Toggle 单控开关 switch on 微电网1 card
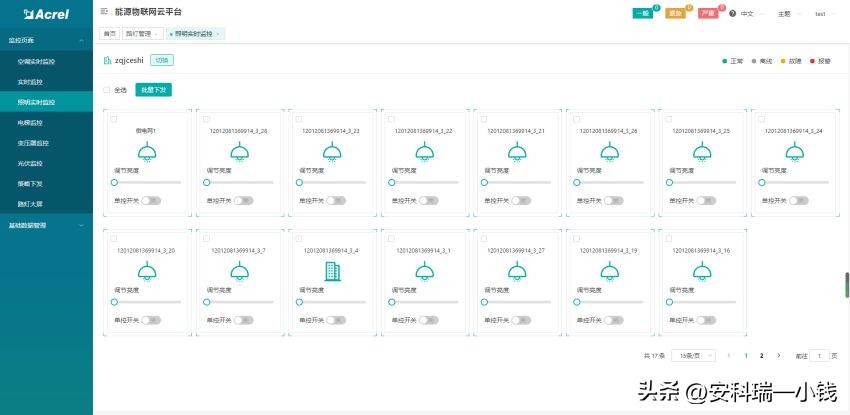This screenshot has width=850, height=415. click(151, 200)
